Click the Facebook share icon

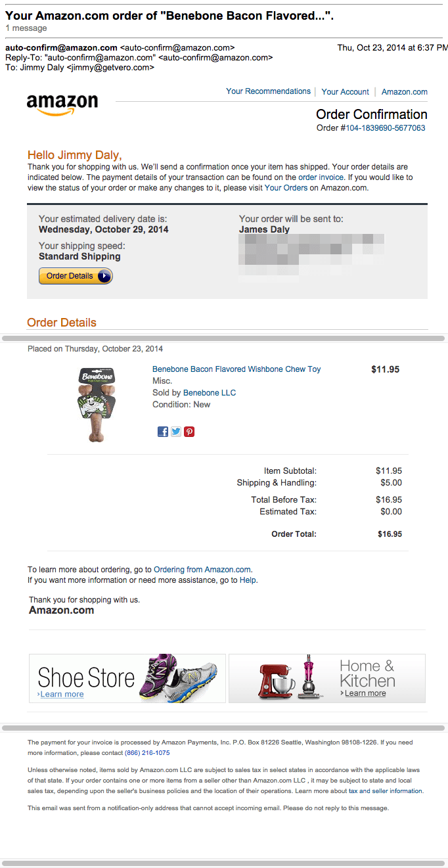click(163, 432)
